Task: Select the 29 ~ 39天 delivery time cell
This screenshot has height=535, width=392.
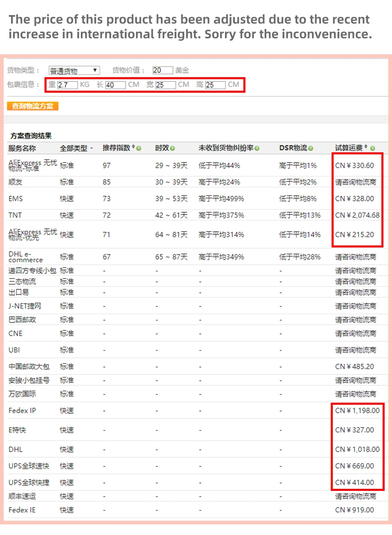Action: (x=171, y=165)
